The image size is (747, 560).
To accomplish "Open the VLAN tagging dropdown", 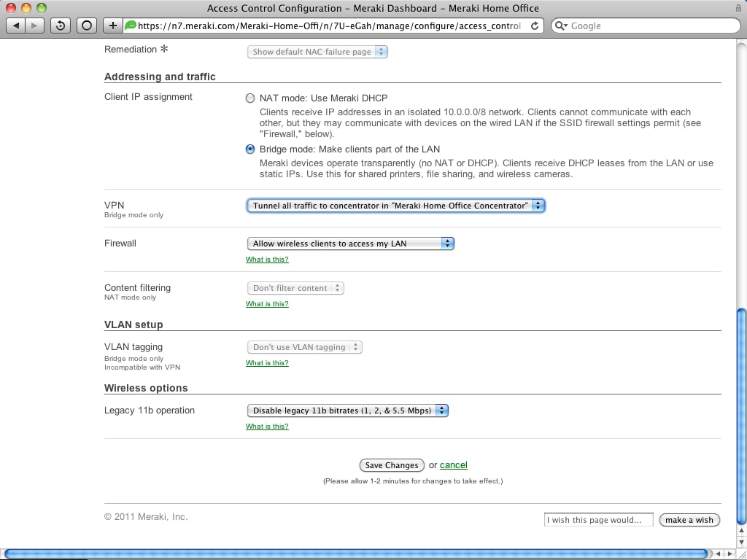I will [x=305, y=347].
